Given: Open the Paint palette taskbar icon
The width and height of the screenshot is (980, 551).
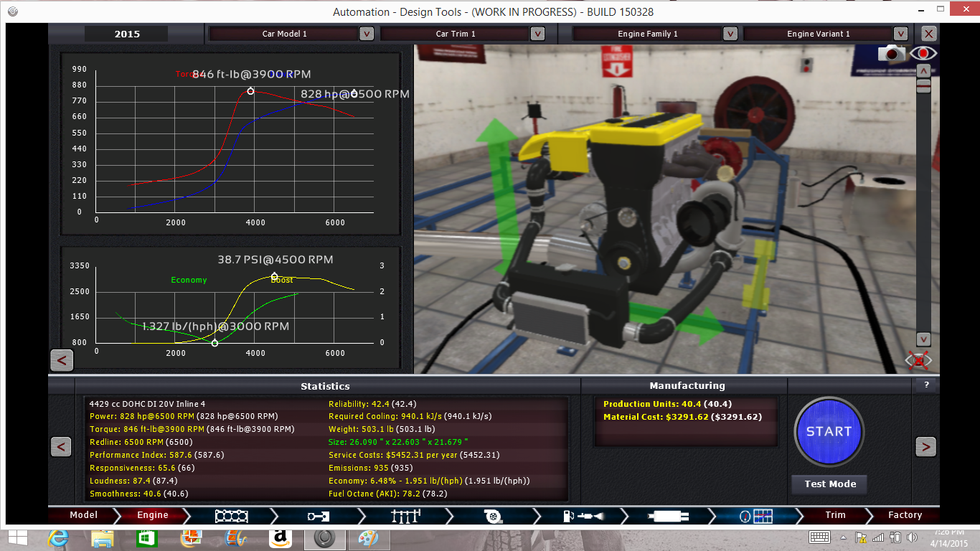Looking at the screenshot, I should 368,537.
